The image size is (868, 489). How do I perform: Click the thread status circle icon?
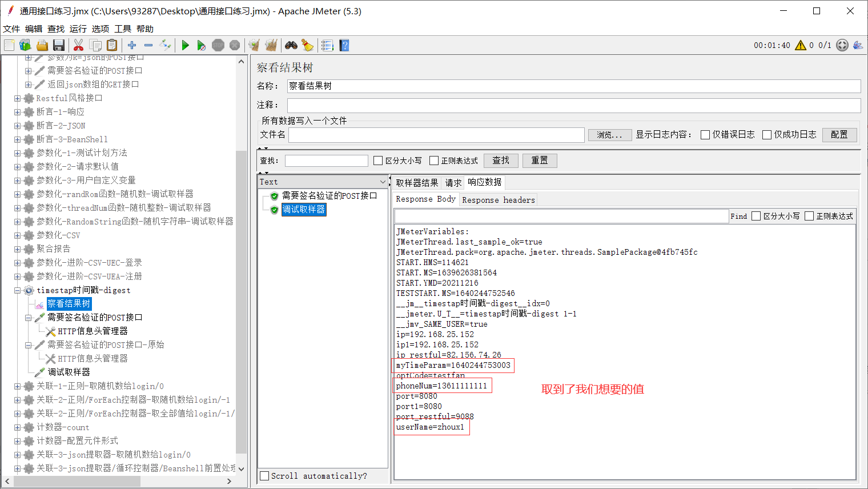[x=842, y=45]
